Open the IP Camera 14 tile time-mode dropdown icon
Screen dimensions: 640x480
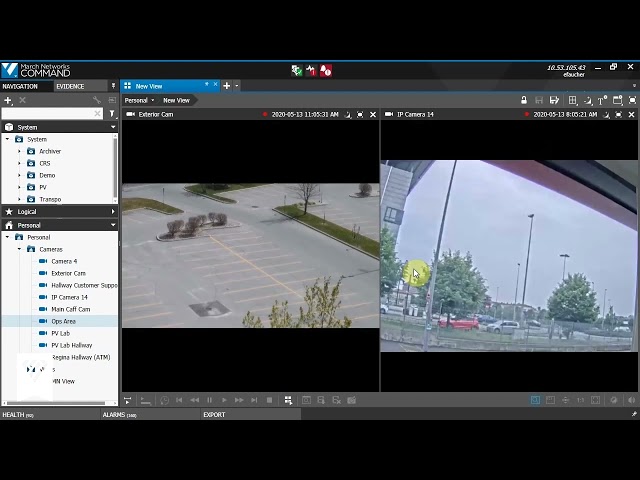point(607,115)
